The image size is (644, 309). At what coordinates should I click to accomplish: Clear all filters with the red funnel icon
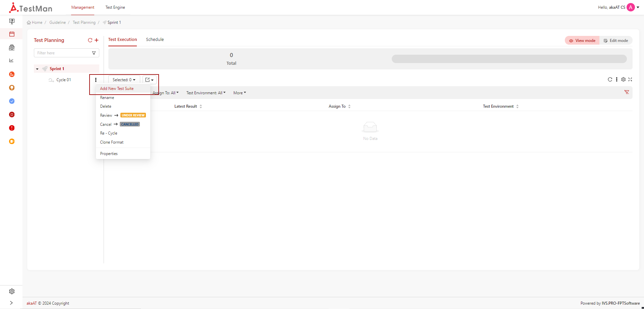click(x=627, y=92)
